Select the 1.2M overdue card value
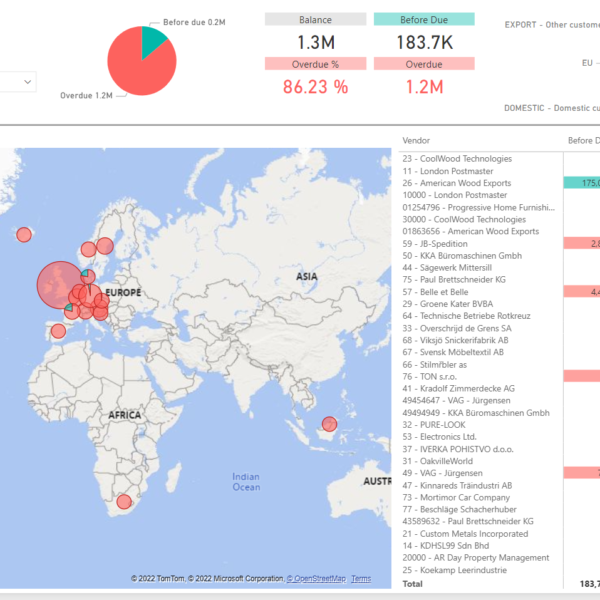Image resolution: width=600 pixels, height=600 pixels. click(x=424, y=87)
